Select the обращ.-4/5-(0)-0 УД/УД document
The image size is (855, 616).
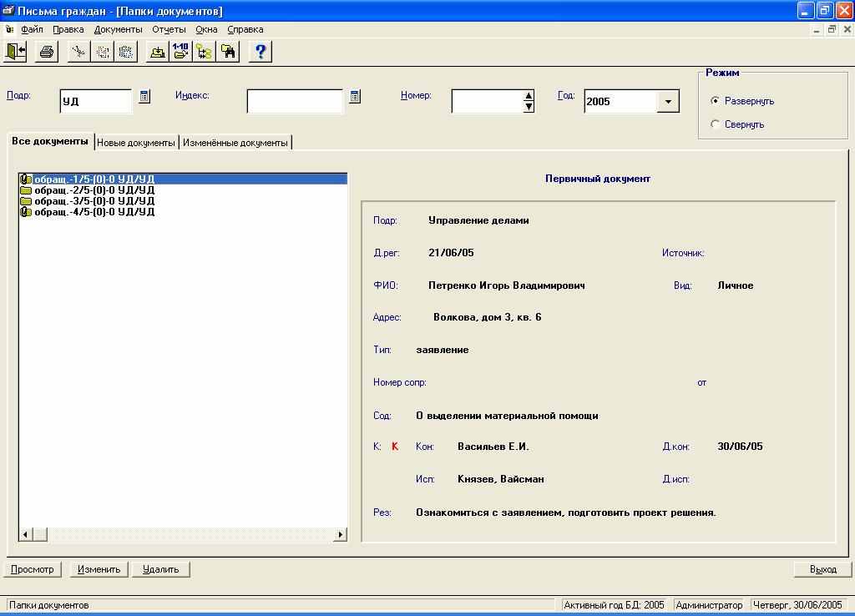point(94,212)
